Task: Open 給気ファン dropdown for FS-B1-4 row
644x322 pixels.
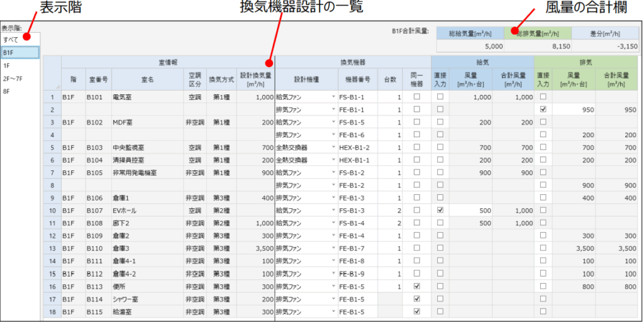Action: pyautogui.click(x=333, y=223)
